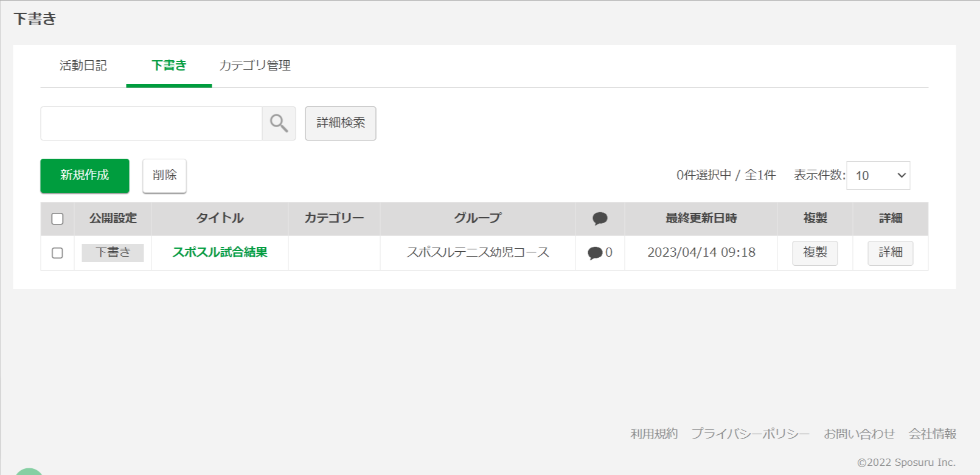The image size is (980, 475).
Task: Open the プライバシーポリシー footer link
Action: 750,434
